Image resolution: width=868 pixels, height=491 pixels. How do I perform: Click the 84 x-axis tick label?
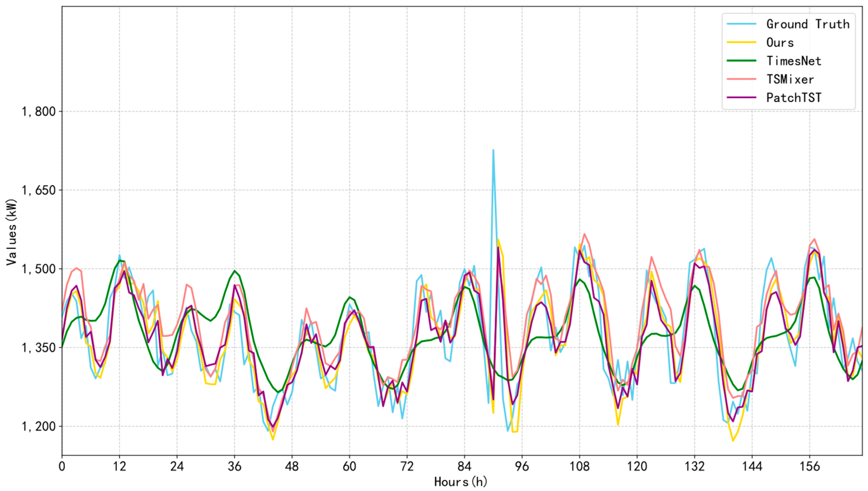click(464, 466)
